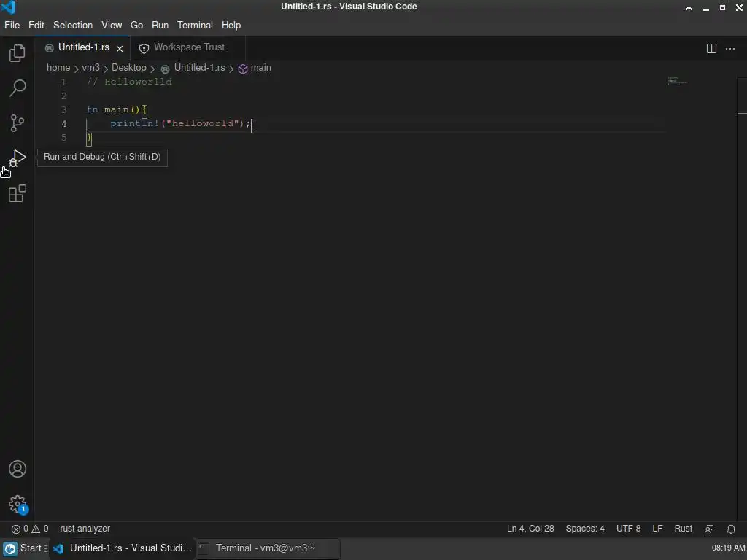Click line number 3 in gutter

[x=63, y=110]
